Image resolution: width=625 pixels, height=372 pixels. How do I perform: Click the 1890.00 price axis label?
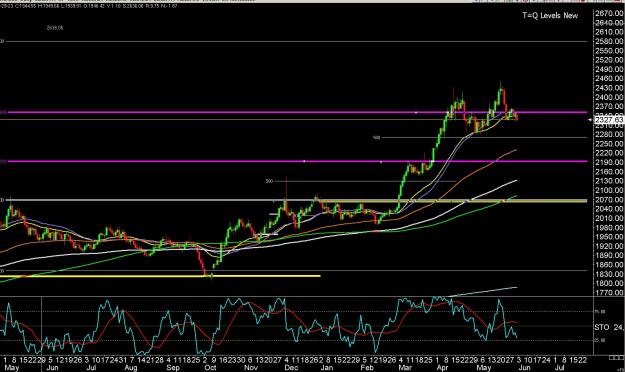click(x=609, y=255)
